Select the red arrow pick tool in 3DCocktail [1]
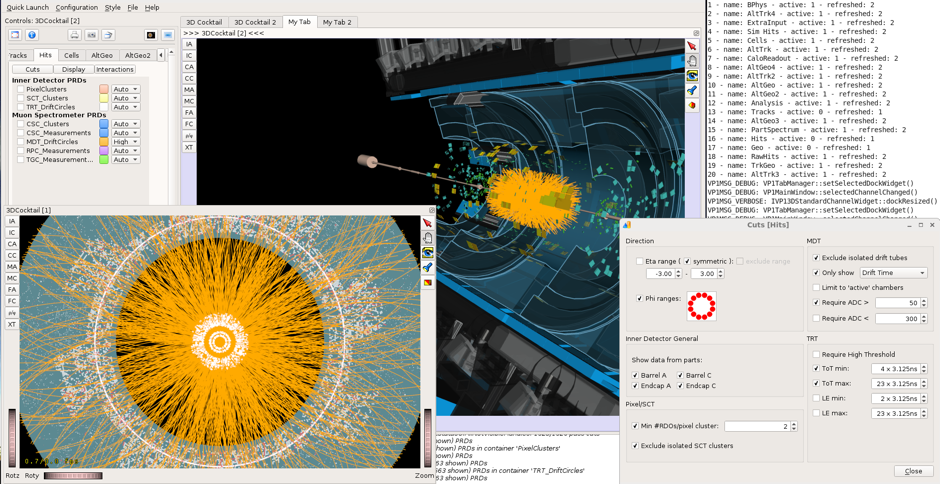The width and height of the screenshot is (940, 484). pos(427,223)
